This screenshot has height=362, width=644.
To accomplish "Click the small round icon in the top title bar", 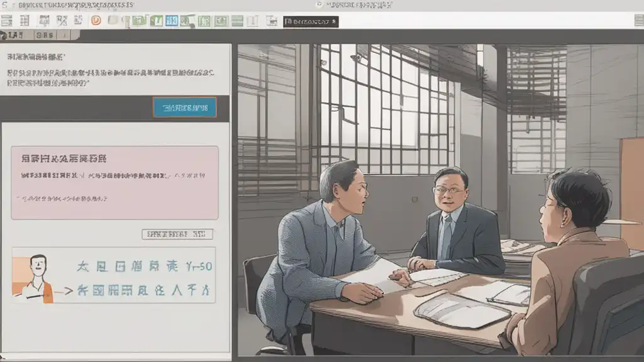I will pos(319,4).
